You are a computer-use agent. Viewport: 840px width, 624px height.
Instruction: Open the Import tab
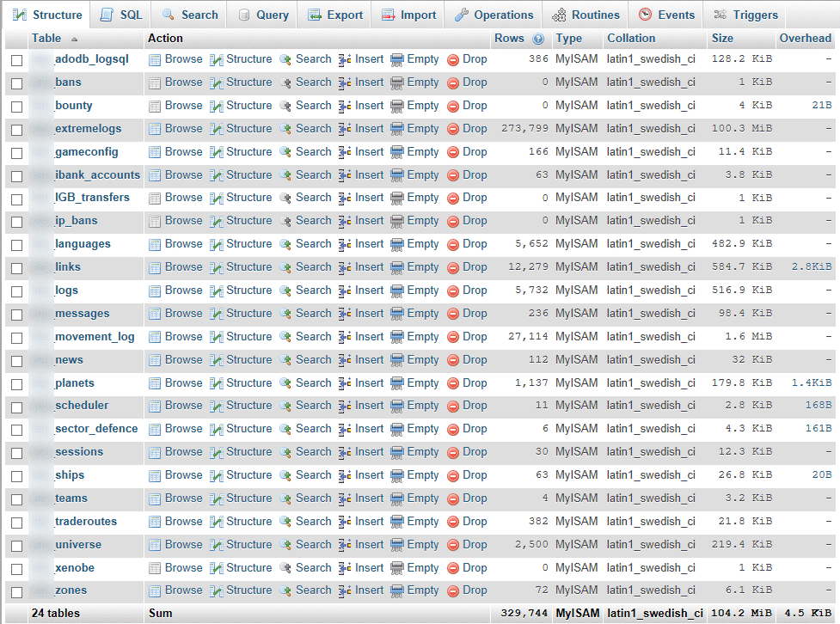408,15
